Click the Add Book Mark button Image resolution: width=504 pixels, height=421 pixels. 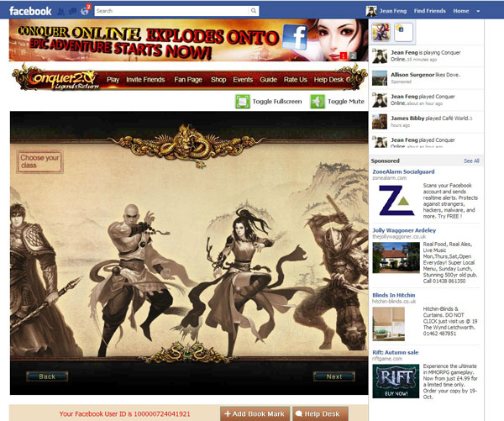255,413
